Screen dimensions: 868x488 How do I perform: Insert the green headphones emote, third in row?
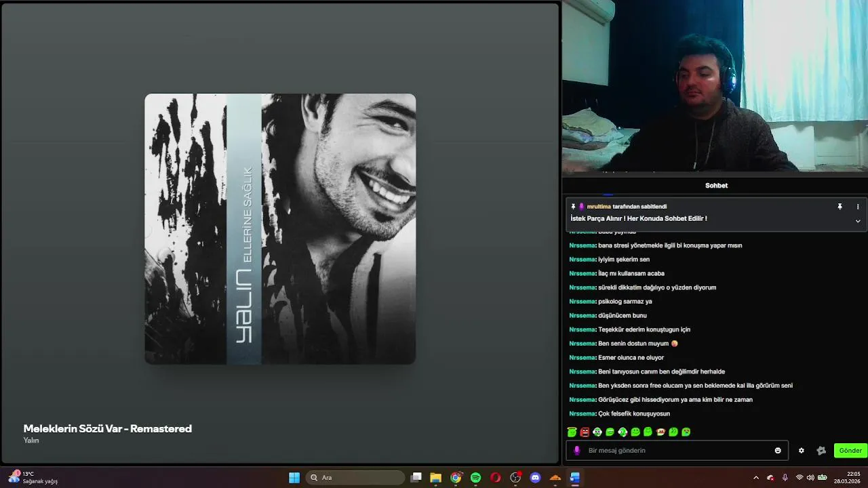click(597, 432)
